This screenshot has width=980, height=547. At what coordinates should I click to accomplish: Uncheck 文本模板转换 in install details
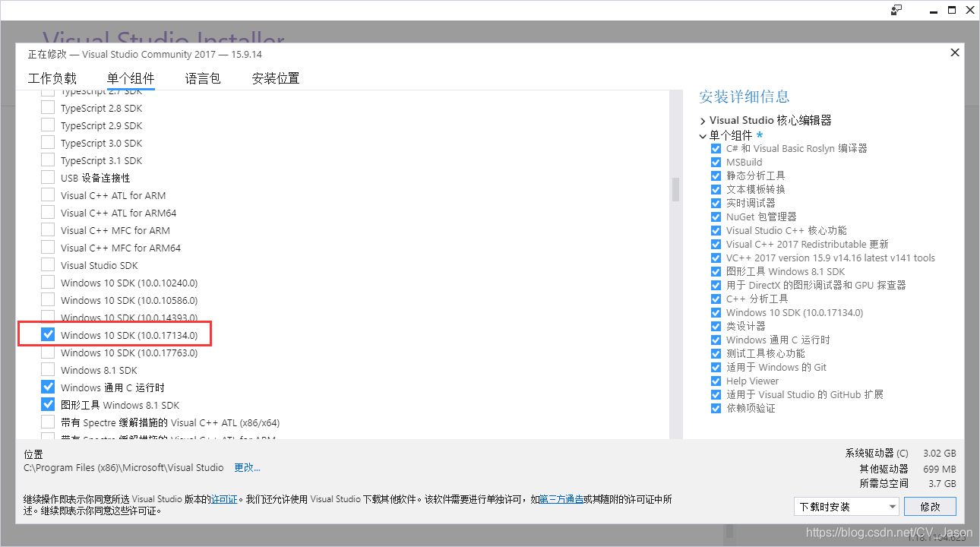click(716, 190)
